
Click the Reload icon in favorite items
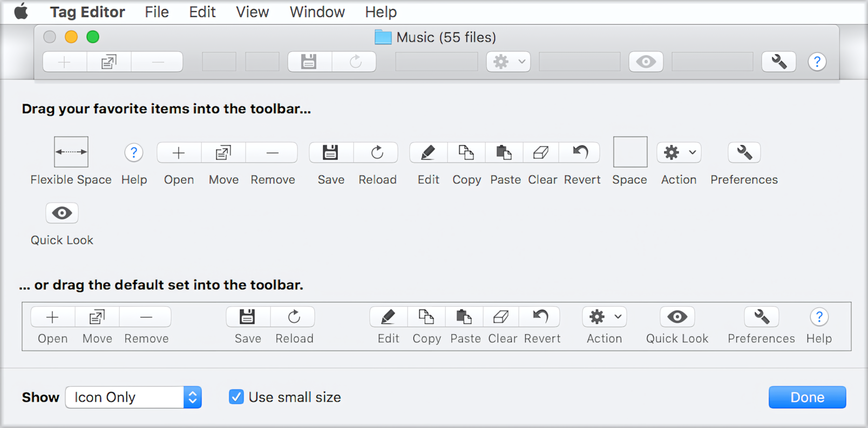(377, 153)
